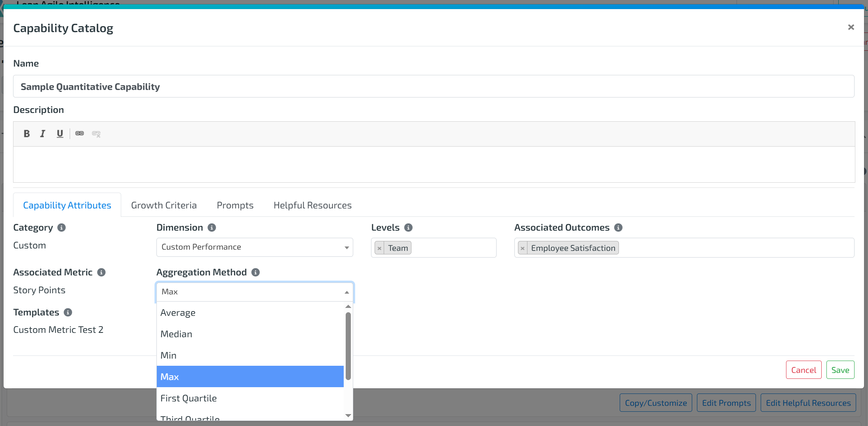
Task: Close the Capability Catalog dialog
Action: point(851,27)
